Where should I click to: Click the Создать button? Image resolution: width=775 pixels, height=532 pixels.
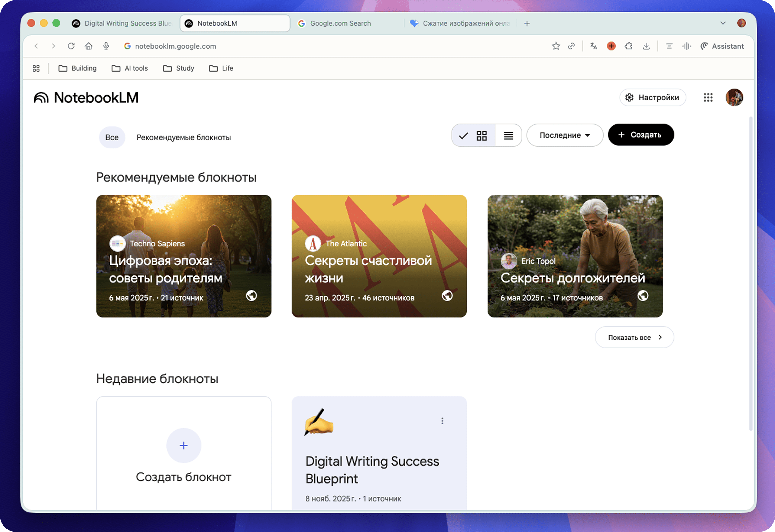(x=641, y=135)
